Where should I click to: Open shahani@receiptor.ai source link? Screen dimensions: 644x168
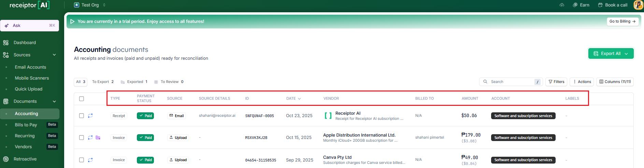(217, 116)
